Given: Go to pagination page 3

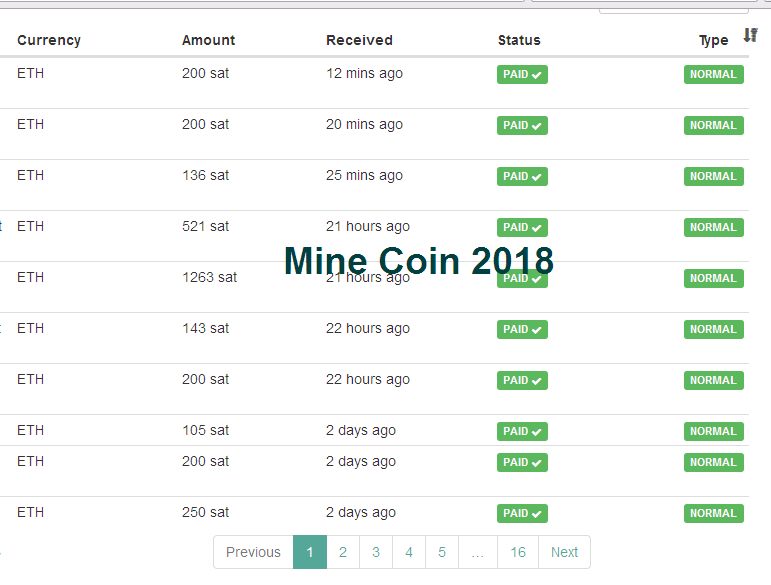Looking at the screenshot, I should [x=376, y=552].
